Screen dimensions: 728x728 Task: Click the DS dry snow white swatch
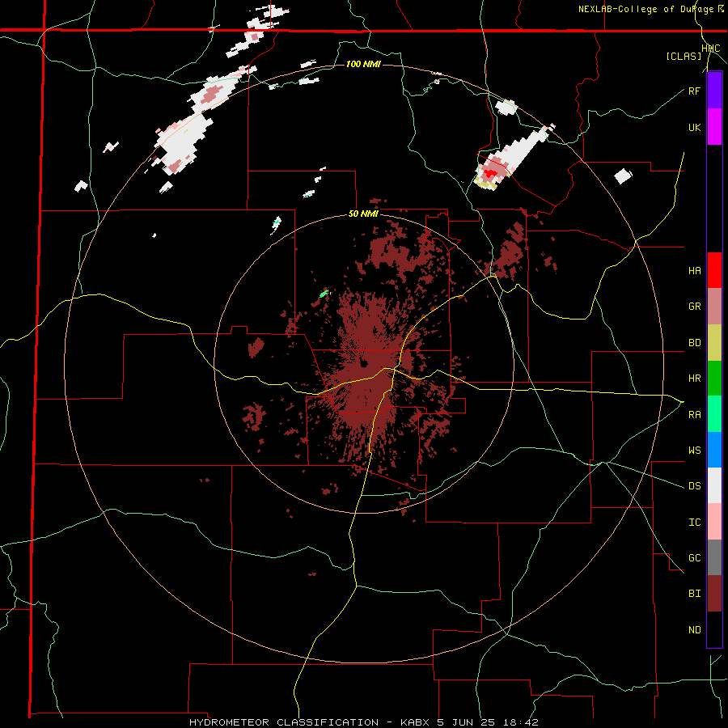714,485
